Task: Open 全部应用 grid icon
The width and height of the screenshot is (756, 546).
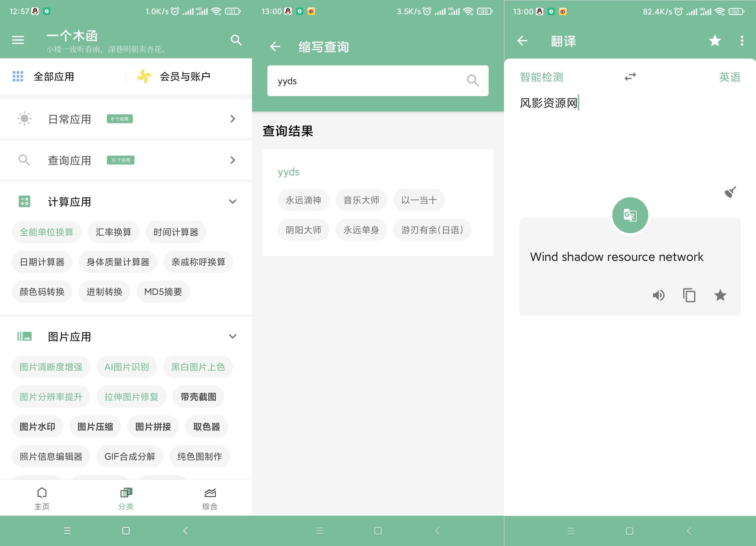Action: [x=18, y=76]
